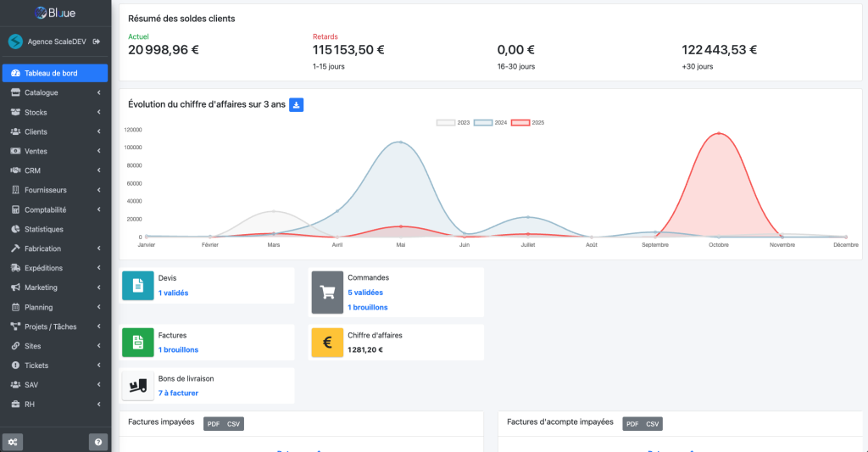
Task: Click the yellow euro Chiffre d'affaires icon
Action: click(x=327, y=342)
